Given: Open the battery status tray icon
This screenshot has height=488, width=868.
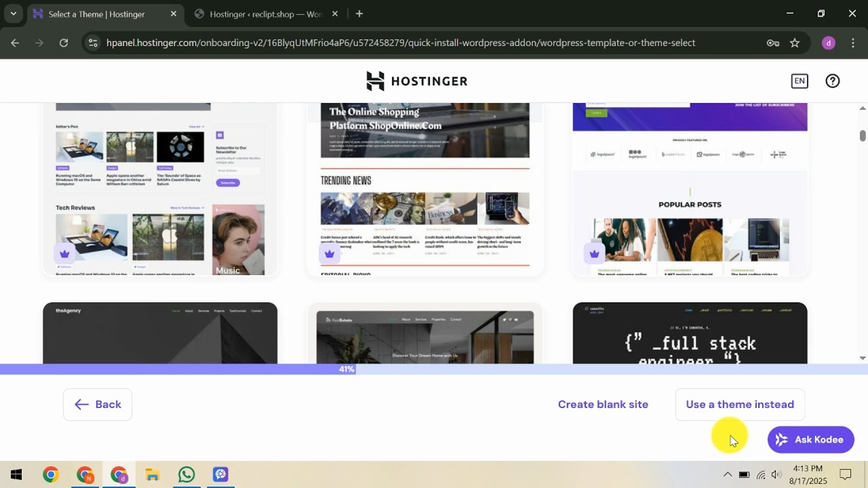Looking at the screenshot, I should tap(744, 474).
